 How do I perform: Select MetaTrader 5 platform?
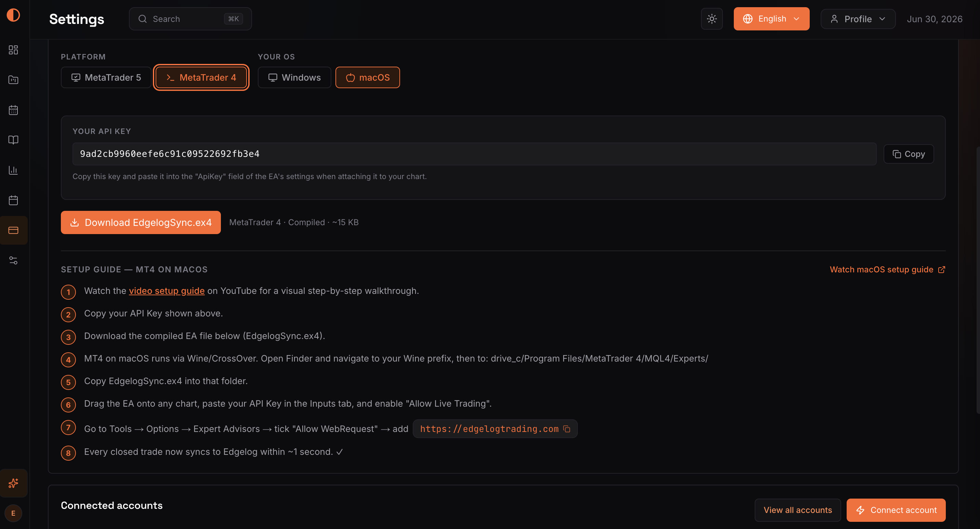pos(106,77)
